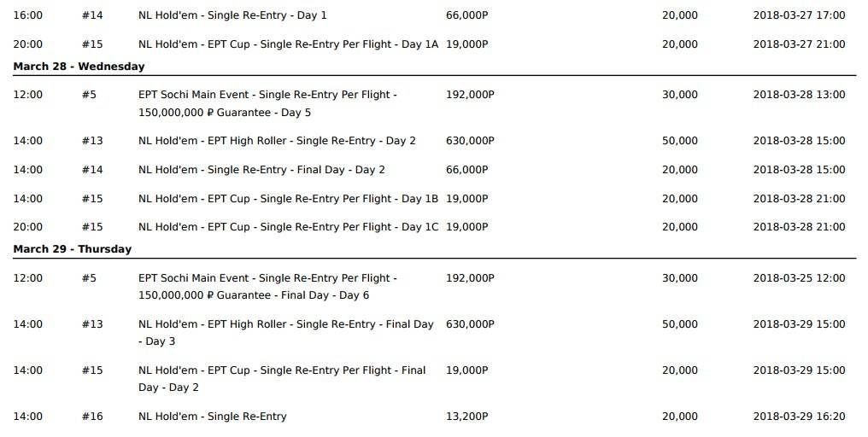Select the 2018-03-28 13:00 timestamp

799,95
